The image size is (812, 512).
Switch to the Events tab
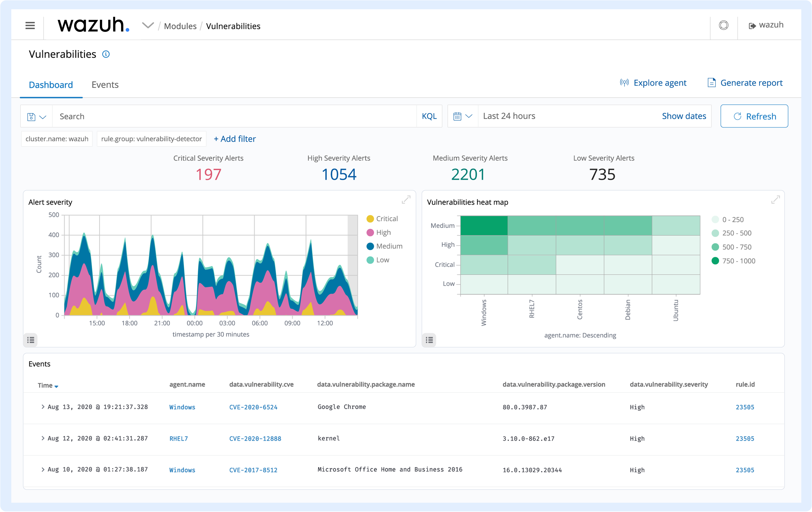pos(105,85)
